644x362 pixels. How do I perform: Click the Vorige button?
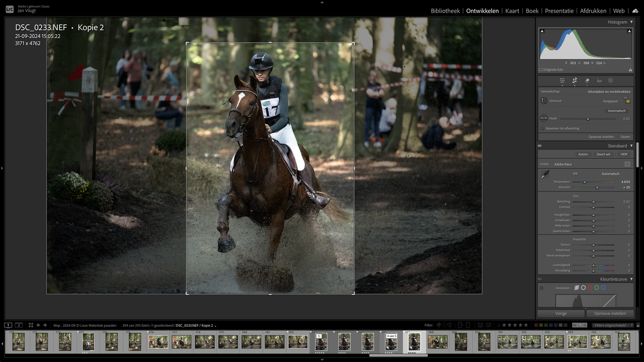[561, 313]
